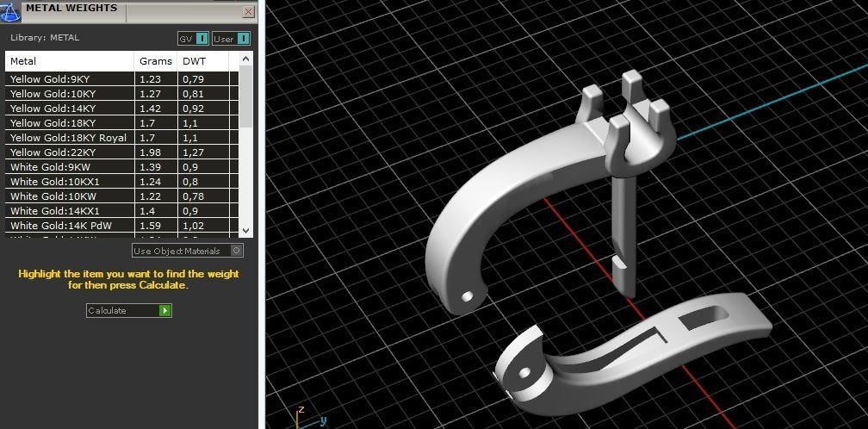Click the 1,27 DWT value
The image size is (868, 429).
click(x=193, y=152)
